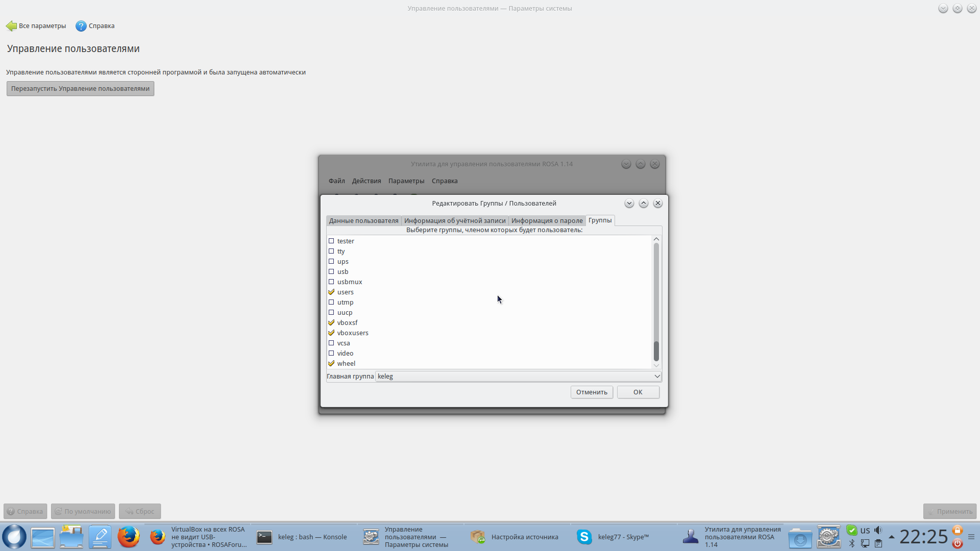980x551 pixels.
Task: Switch to Данные пользователя tab
Action: point(363,221)
